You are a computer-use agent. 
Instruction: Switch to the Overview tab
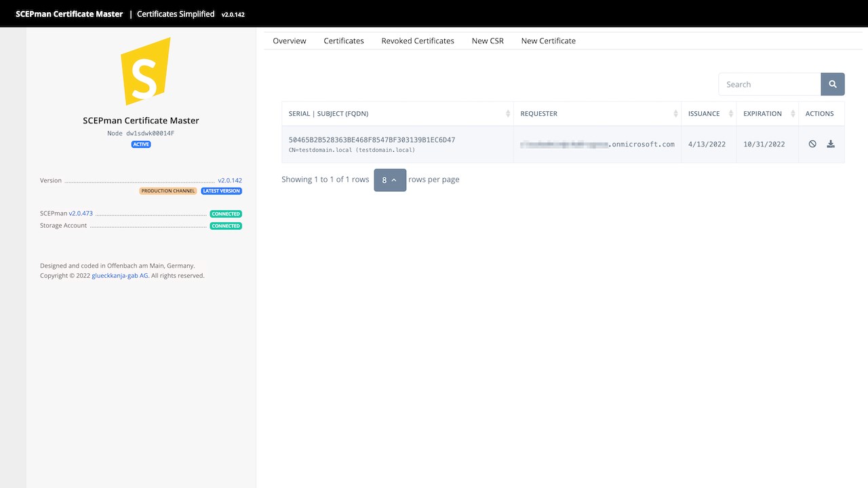click(x=290, y=41)
